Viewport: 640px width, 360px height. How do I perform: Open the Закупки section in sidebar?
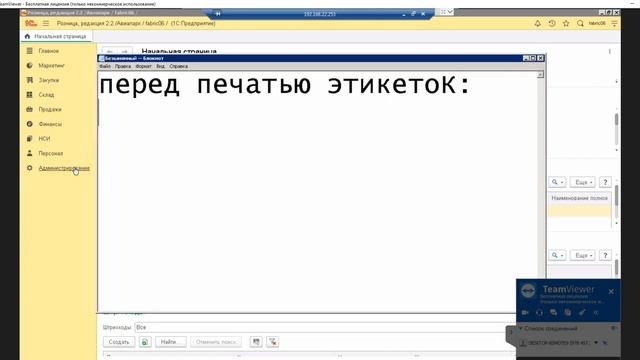(x=49, y=80)
